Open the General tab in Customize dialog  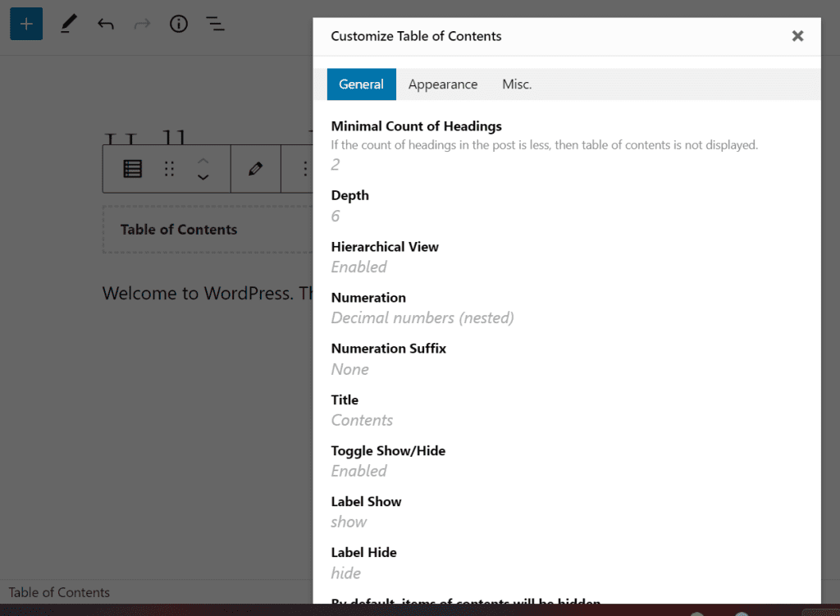pyautogui.click(x=361, y=84)
